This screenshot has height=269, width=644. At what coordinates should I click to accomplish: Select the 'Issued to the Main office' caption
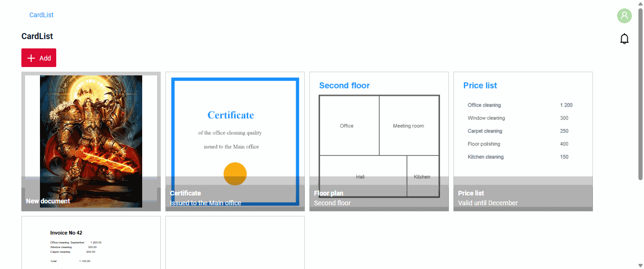click(x=206, y=203)
